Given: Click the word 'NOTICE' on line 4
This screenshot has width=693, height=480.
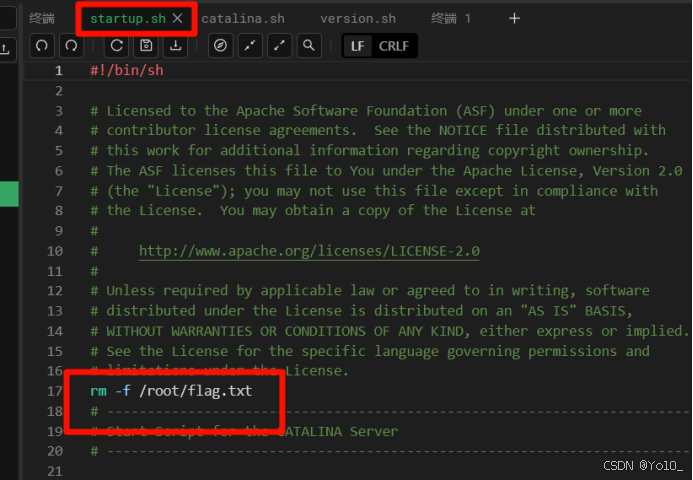Looking at the screenshot, I should 463,130.
